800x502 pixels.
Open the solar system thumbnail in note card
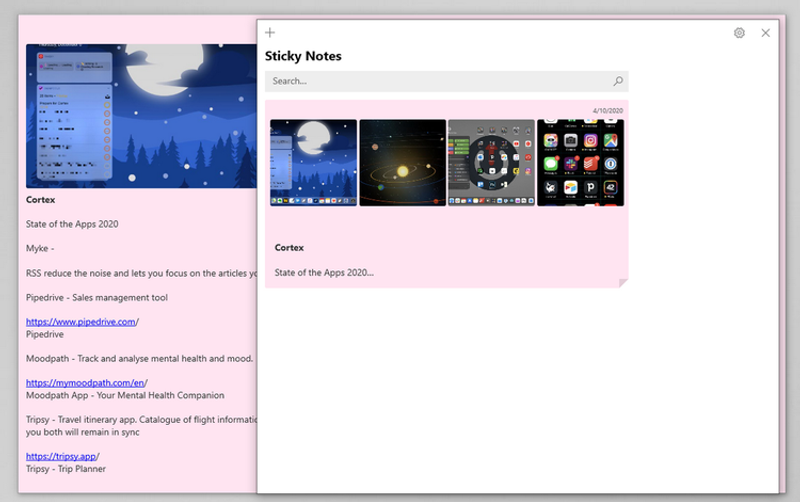(403, 163)
